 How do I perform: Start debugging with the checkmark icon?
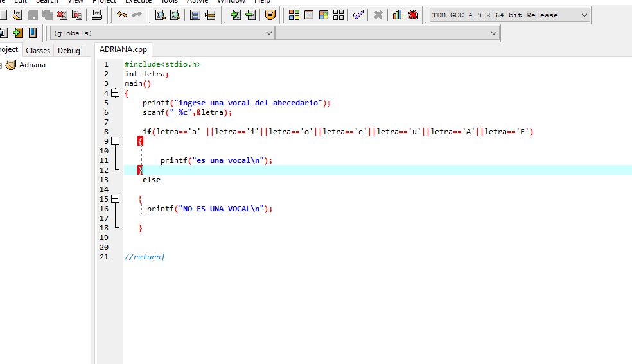click(358, 15)
